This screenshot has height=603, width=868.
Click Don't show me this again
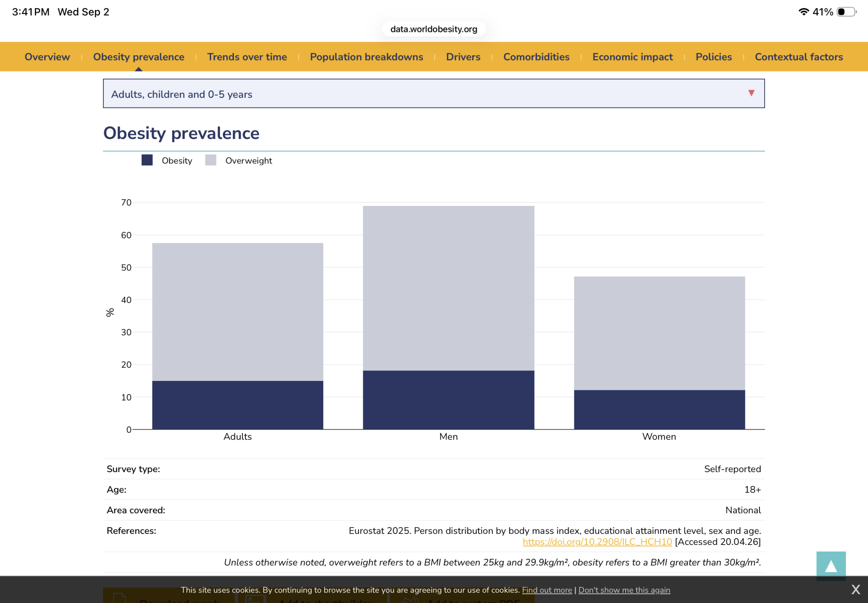(624, 590)
